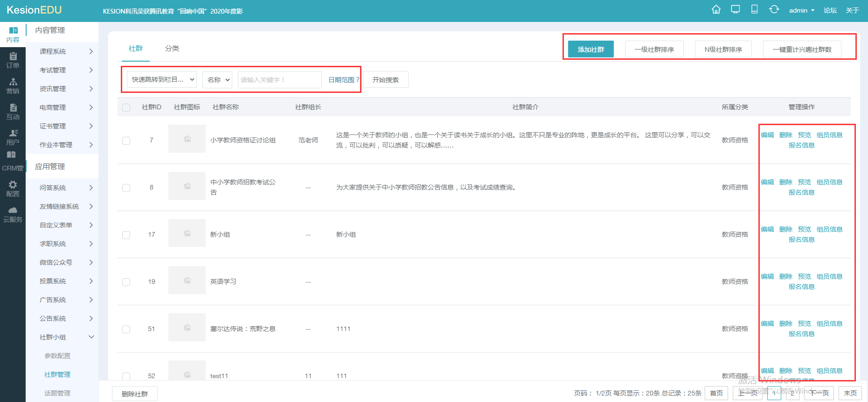Check the select-all checkbox in table header

tap(126, 107)
